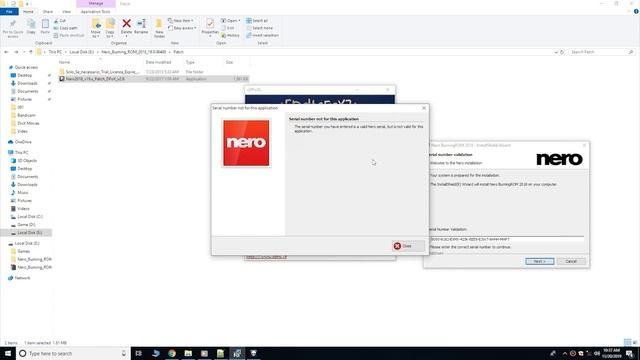Image resolution: width=640 pixels, height=360 pixels.
Task: Click the Manage contextual tab
Action: 96,4
